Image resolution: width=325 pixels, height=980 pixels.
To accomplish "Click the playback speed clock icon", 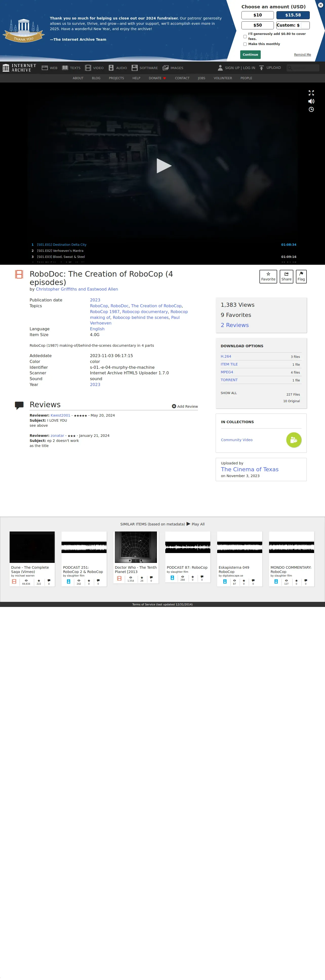I will pos(311,110).
